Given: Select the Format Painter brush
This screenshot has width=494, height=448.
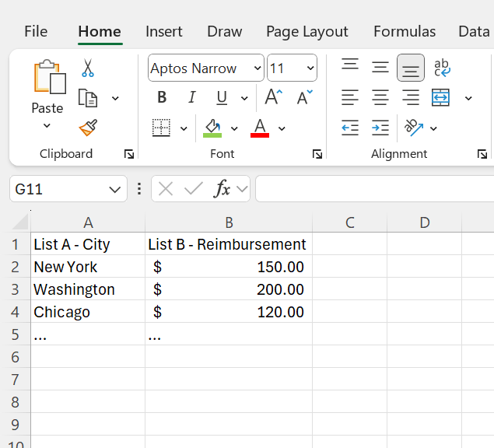Looking at the screenshot, I should tap(88, 128).
